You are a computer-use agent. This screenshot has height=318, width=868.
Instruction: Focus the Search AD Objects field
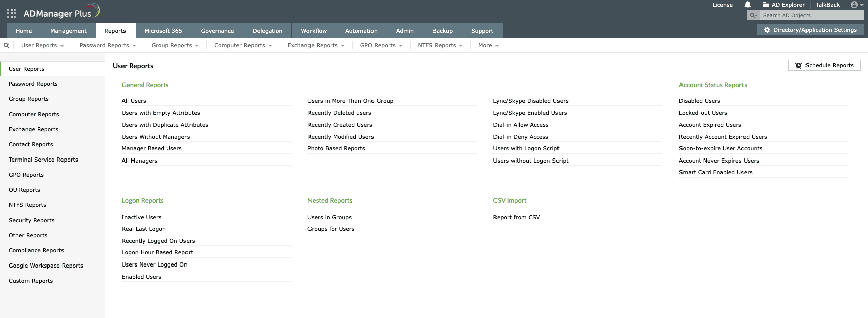tap(812, 16)
